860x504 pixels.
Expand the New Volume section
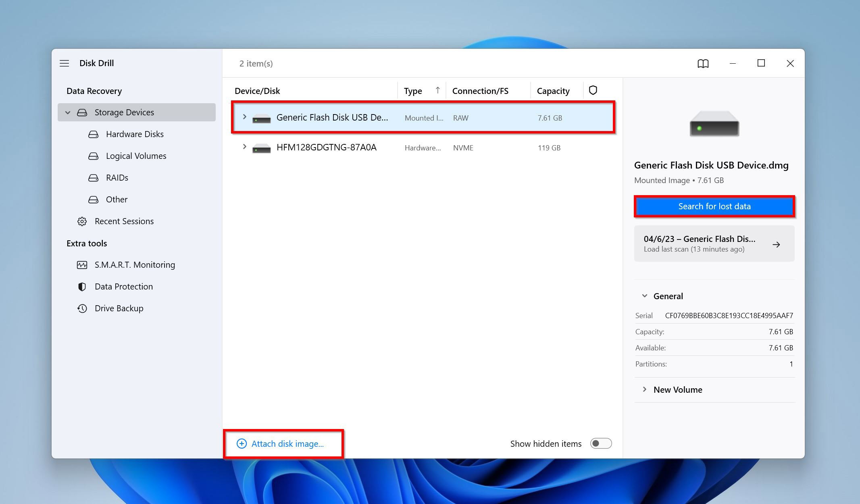[644, 389]
